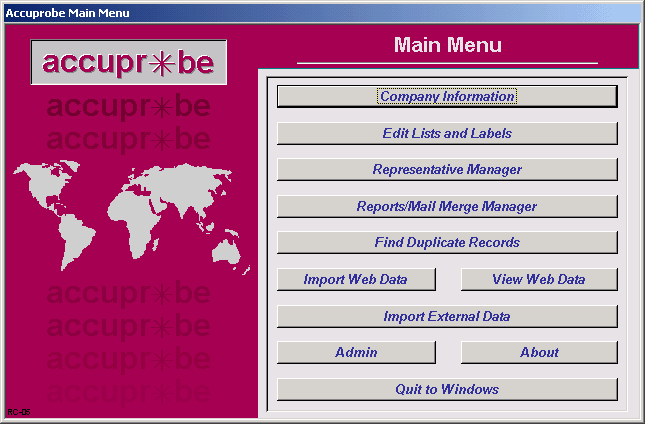Click Quit to Windows

[x=447, y=389]
